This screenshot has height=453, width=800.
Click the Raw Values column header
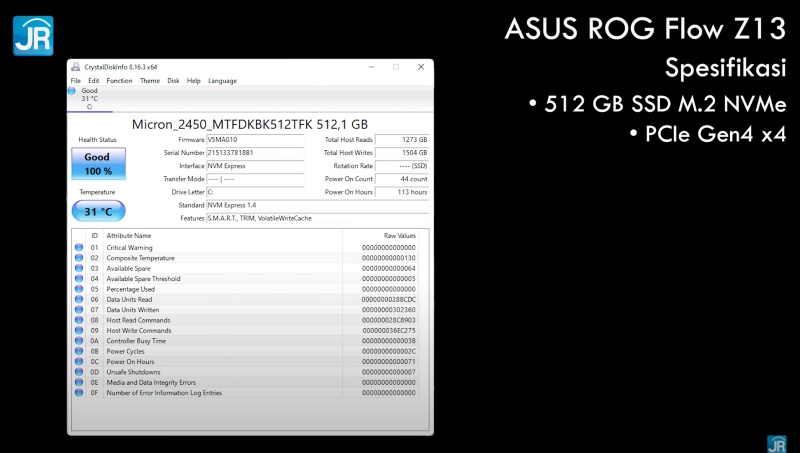pyautogui.click(x=399, y=236)
